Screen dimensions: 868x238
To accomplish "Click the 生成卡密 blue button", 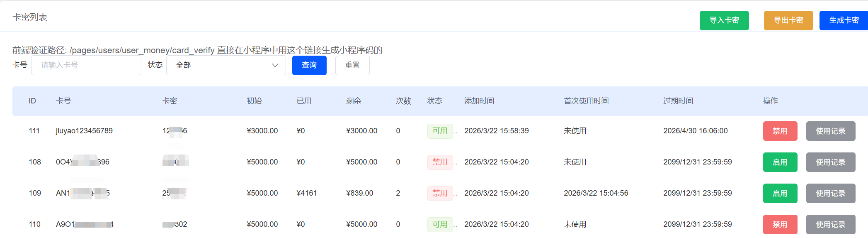I will point(844,20).
